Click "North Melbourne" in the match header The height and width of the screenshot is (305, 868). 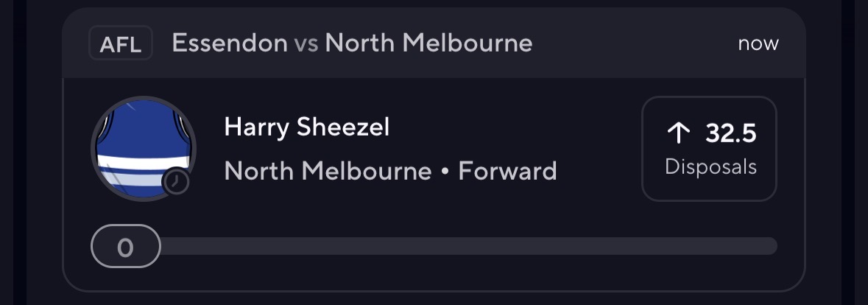[x=428, y=43]
